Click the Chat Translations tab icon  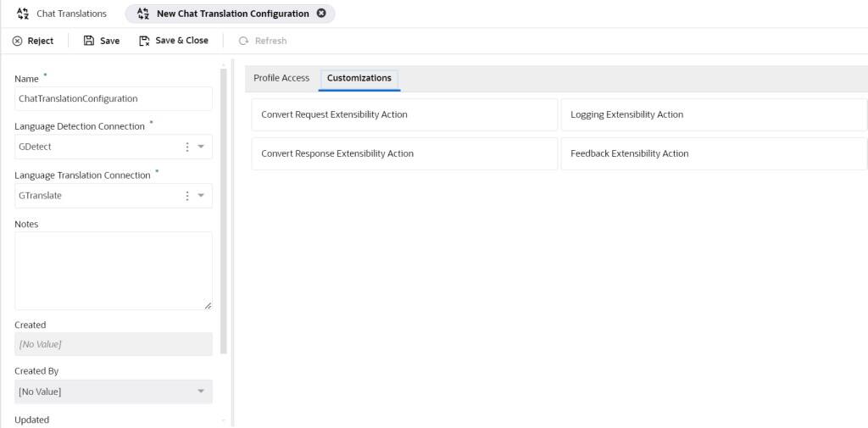coord(23,14)
